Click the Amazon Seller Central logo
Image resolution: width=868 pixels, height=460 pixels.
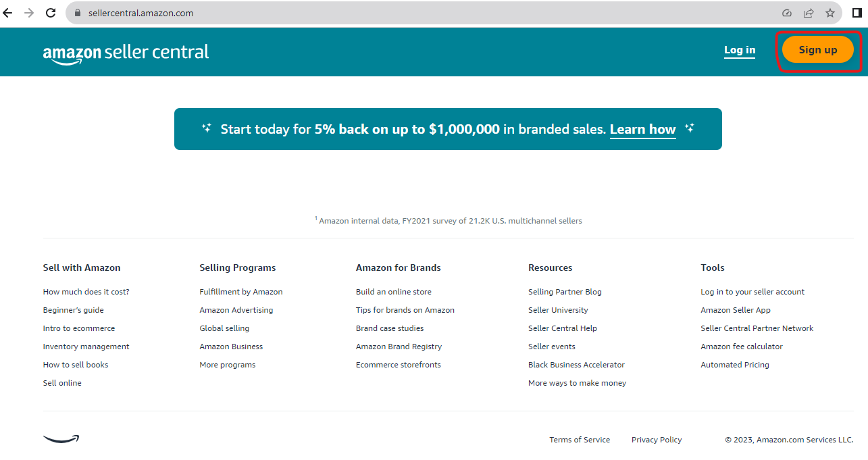pyautogui.click(x=126, y=53)
